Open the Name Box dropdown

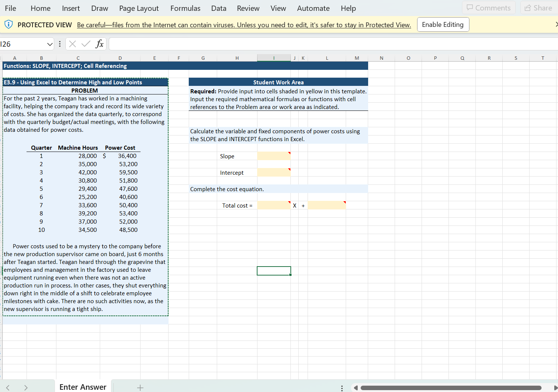49,44
